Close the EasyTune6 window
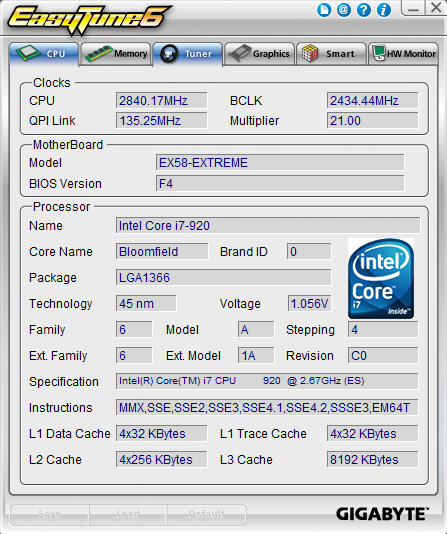 click(436, 7)
